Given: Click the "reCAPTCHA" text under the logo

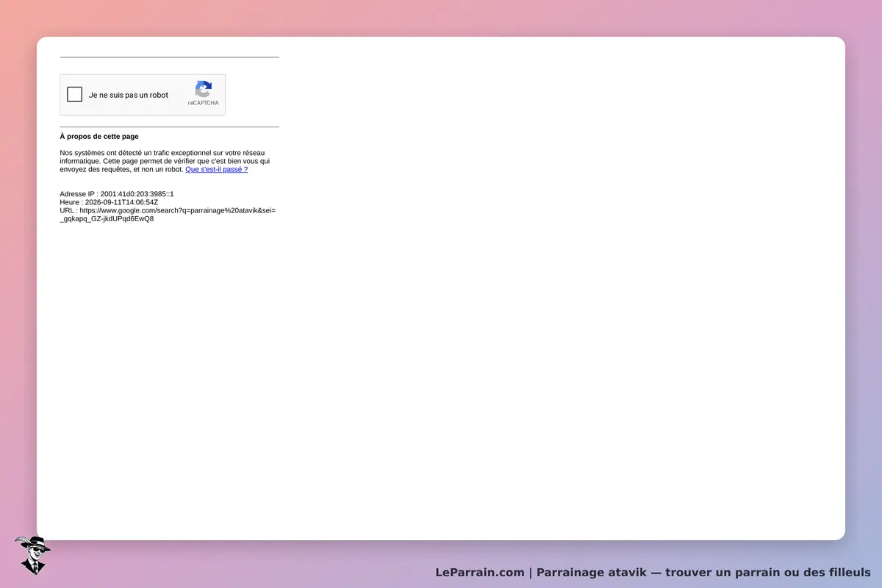Looking at the screenshot, I should [x=203, y=103].
